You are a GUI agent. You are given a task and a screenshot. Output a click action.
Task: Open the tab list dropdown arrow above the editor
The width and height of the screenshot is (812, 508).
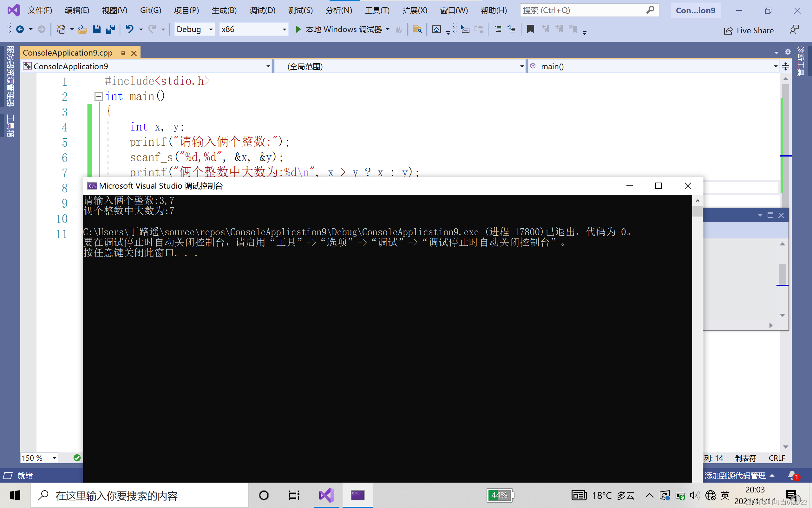tap(776, 53)
